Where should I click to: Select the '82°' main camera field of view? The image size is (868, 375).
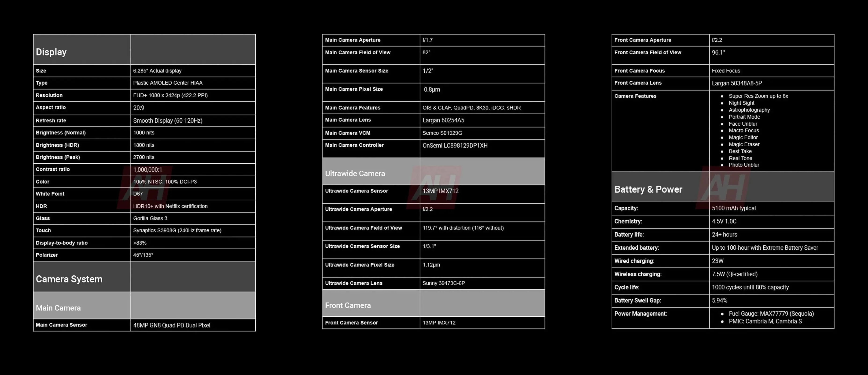point(427,52)
